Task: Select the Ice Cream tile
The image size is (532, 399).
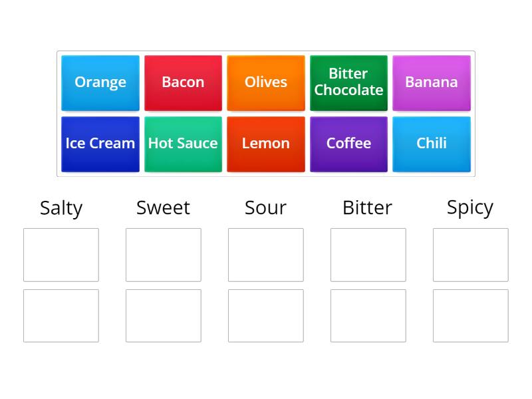Action: [100, 144]
